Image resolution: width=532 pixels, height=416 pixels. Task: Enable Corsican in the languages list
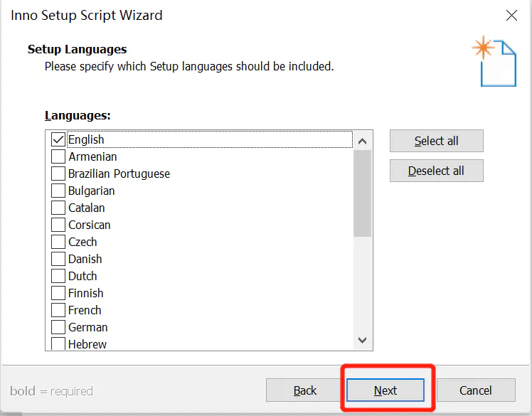58,225
